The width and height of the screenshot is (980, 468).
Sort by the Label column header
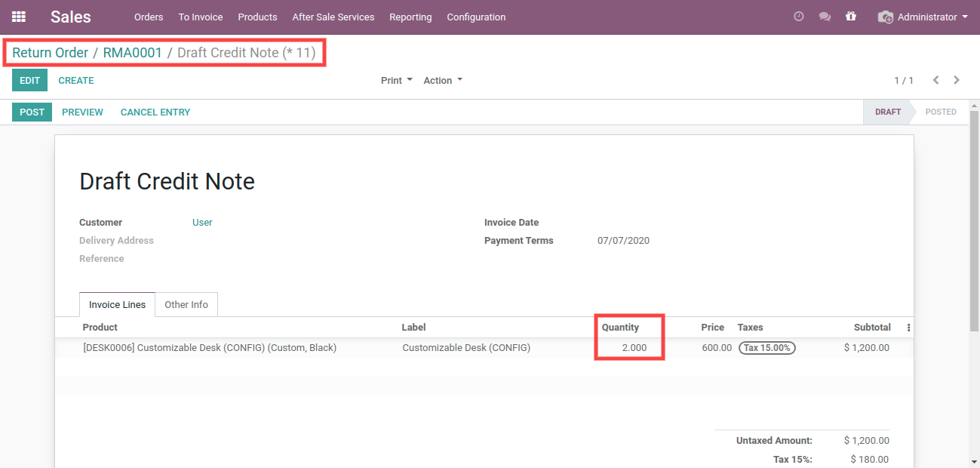pyautogui.click(x=413, y=328)
